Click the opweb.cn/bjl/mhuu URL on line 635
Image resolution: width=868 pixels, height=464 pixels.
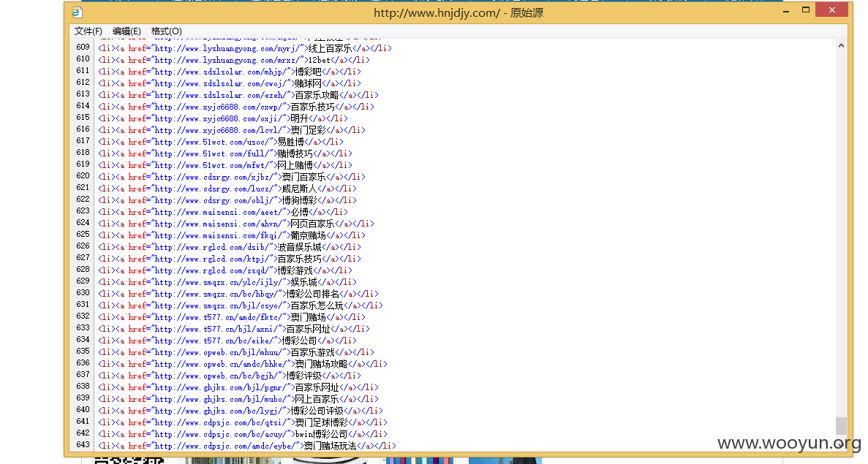pos(219,352)
